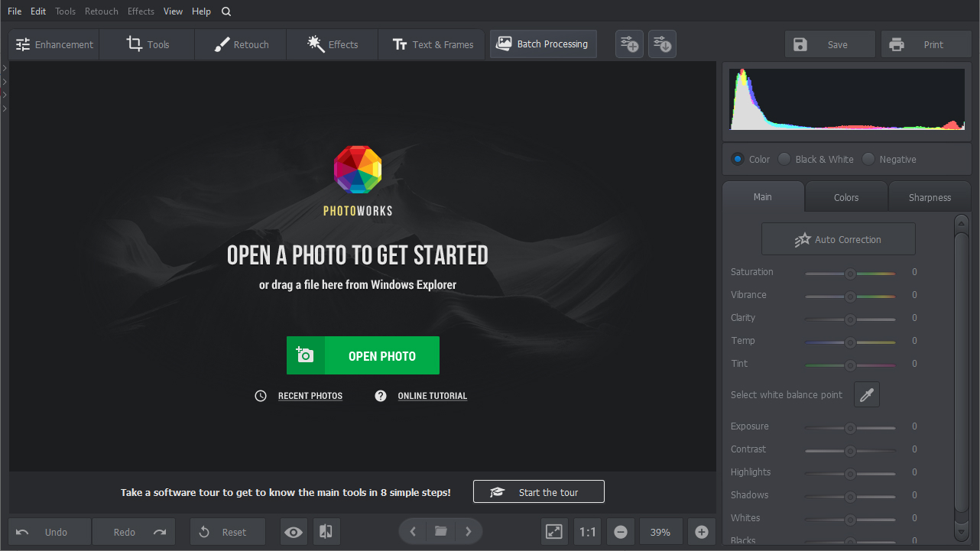Go to previous photo with left arrow

[413, 532]
